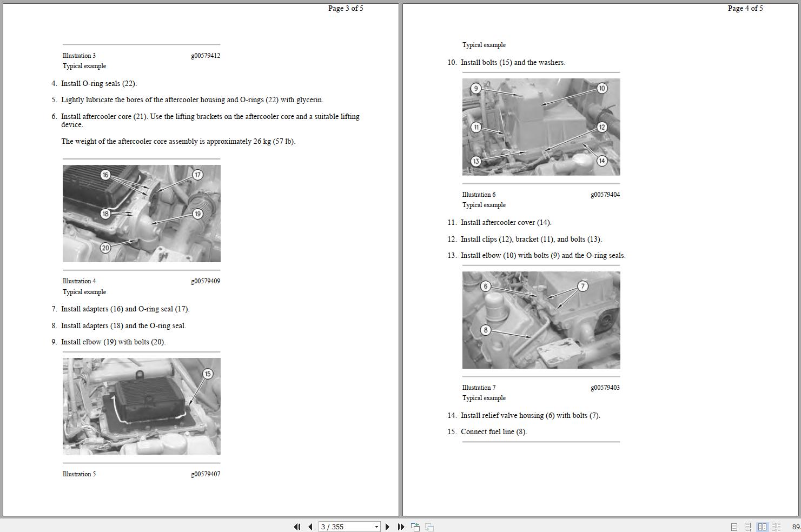
Task: Jump to the first page of the document
Action: (x=297, y=527)
